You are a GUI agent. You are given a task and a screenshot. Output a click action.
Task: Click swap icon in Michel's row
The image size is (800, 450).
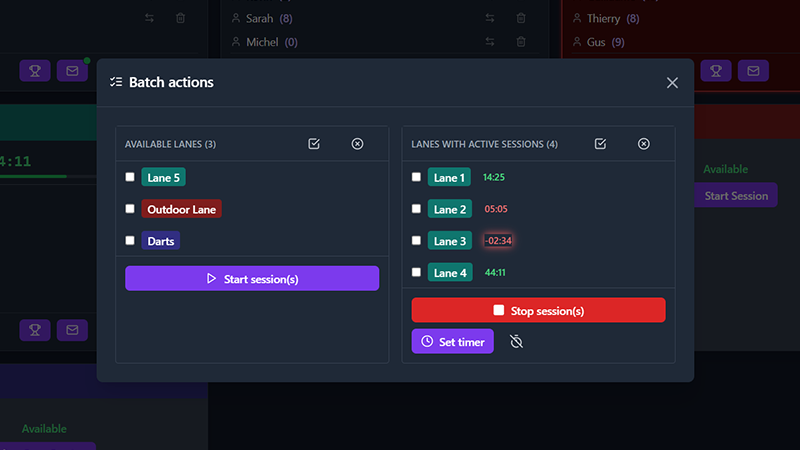[490, 41]
